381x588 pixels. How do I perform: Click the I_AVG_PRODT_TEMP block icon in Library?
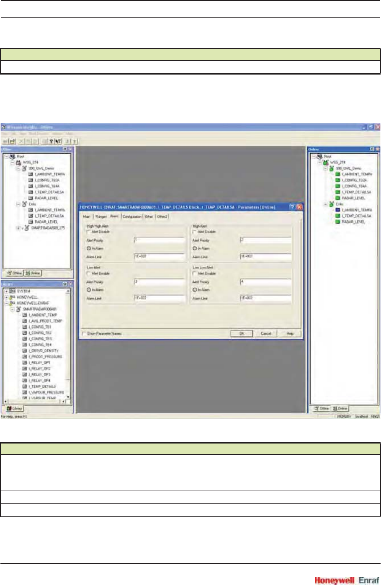click(25, 321)
